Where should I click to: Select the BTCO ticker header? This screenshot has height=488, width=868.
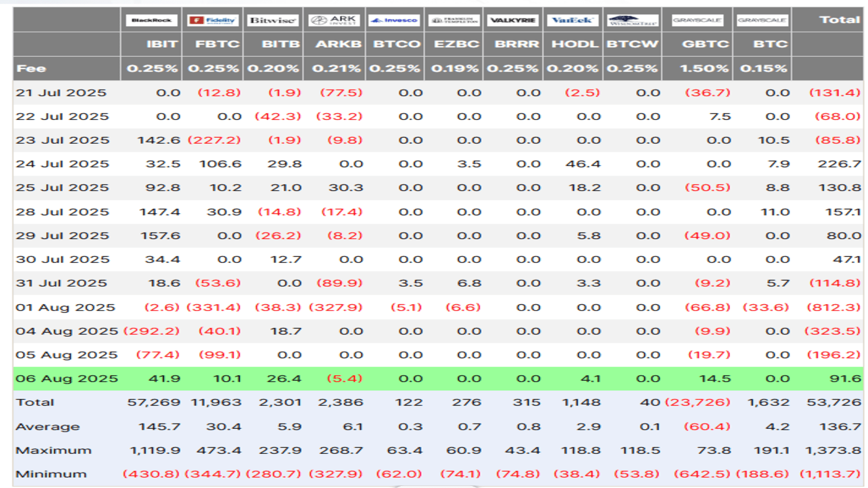(397, 44)
